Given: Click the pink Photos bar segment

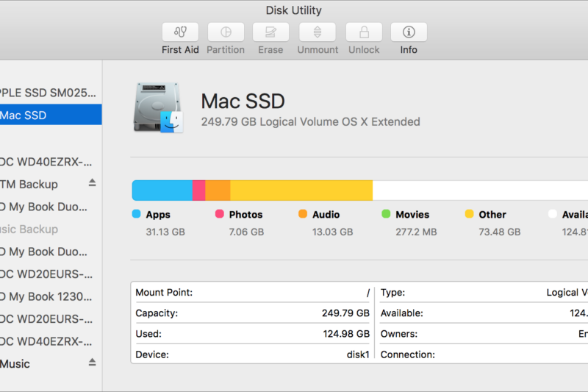Looking at the screenshot, I should (x=198, y=190).
